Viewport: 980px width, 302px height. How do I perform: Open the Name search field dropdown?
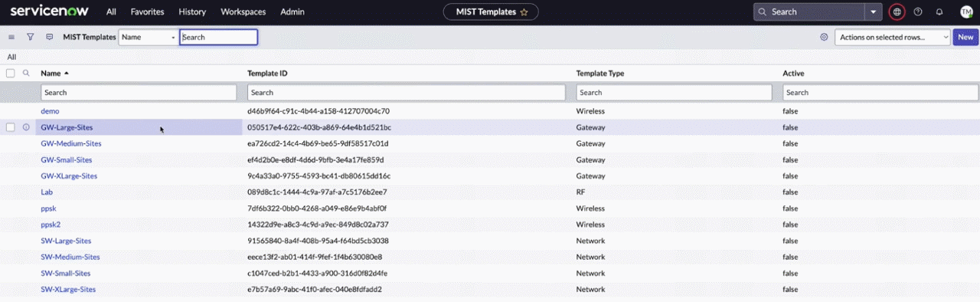tap(149, 37)
